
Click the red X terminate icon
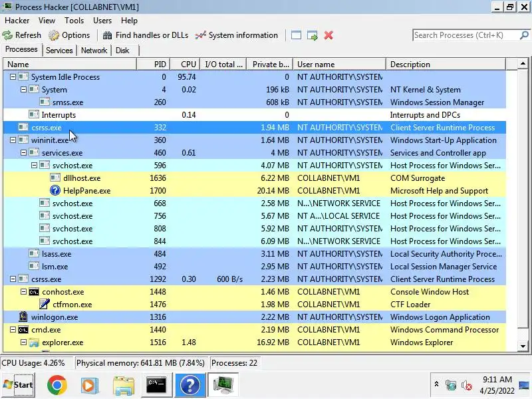tap(329, 35)
